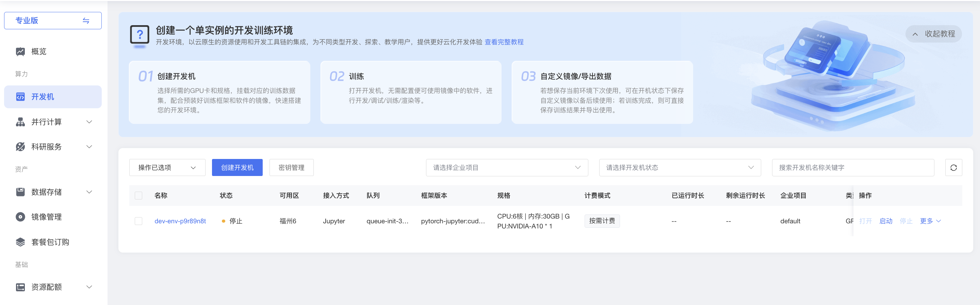The width and height of the screenshot is (980, 305).
Task: Open the 更多 actions dropdown
Action: [930, 221]
